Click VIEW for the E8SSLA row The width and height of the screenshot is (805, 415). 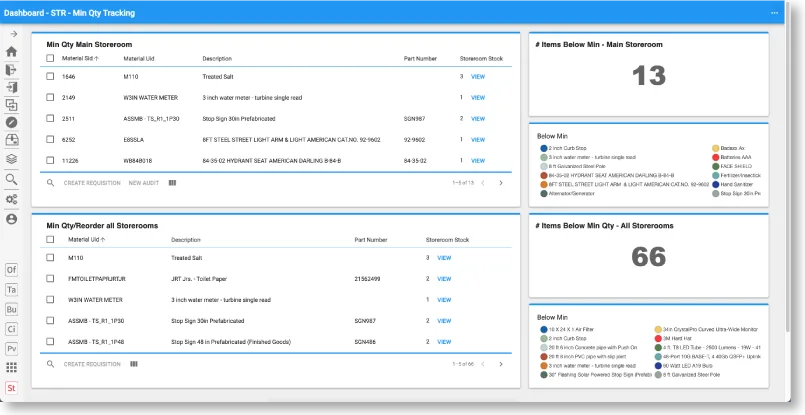click(x=478, y=140)
